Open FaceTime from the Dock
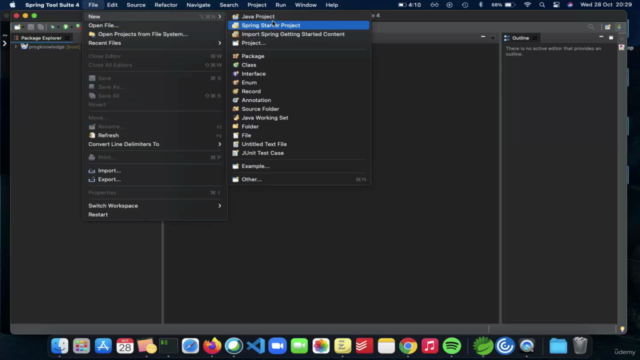Image resolution: width=640 pixels, height=360 pixels. pos(299,346)
